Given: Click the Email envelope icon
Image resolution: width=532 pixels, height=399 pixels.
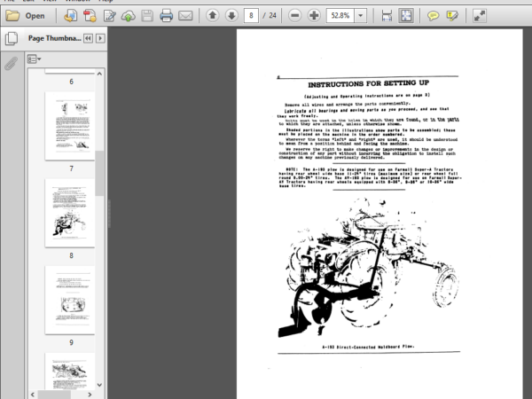Looking at the screenshot, I should click(185, 16).
